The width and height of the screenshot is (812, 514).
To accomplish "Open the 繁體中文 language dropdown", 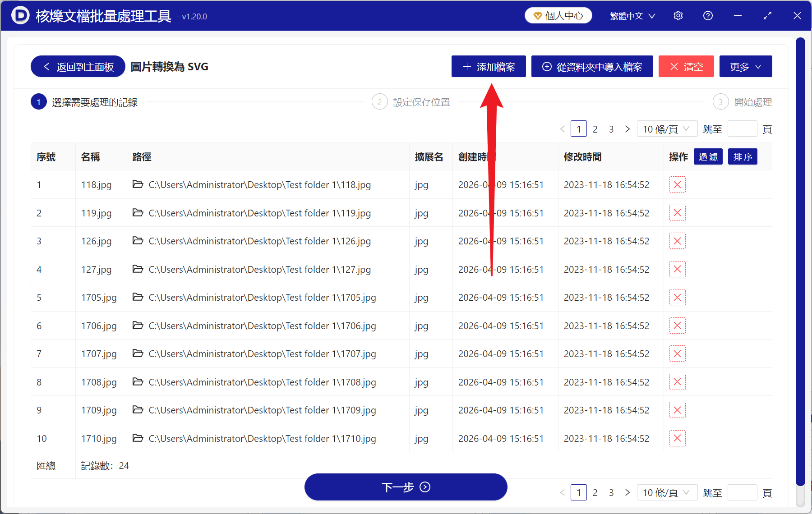I will 632,15.
